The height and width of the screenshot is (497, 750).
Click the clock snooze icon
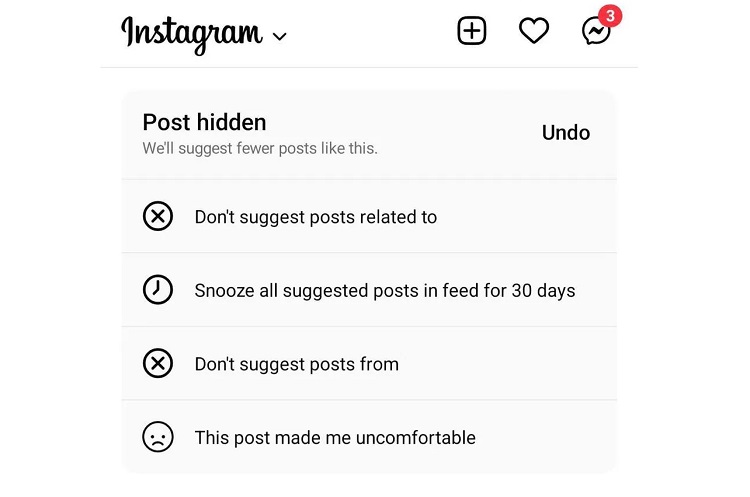click(158, 290)
